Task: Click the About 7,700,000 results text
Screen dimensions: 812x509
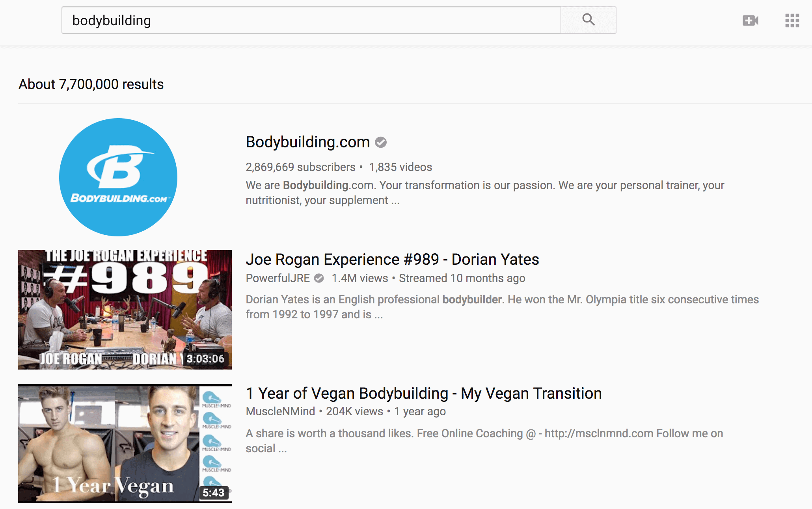Action: 91,84
